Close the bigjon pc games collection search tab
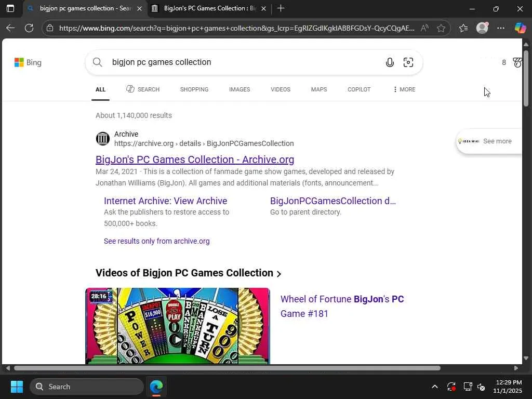The height and width of the screenshot is (399, 532). pyautogui.click(x=139, y=9)
